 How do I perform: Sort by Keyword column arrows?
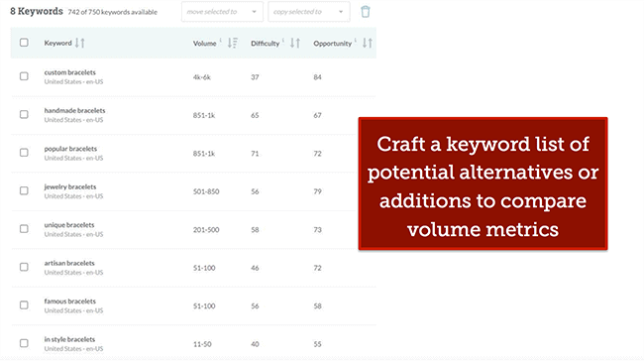coord(79,43)
